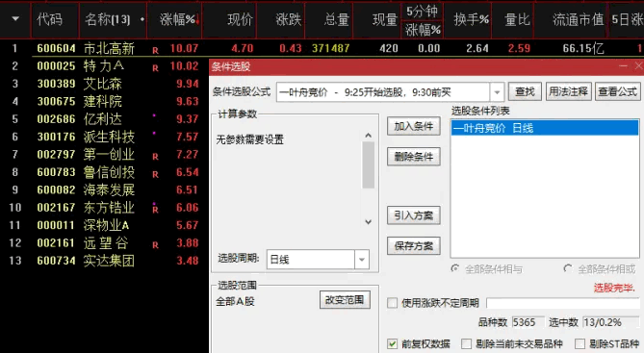Click scroll-up arrow in 计算参数 panel
Screen dimensions: 644x353
coord(369,135)
